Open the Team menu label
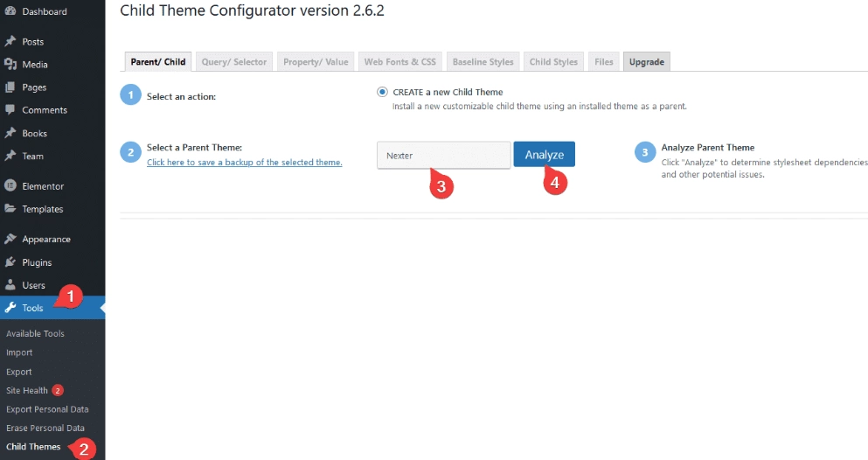Image resolution: width=868 pixels, height=460 pixels. point(32,156)
